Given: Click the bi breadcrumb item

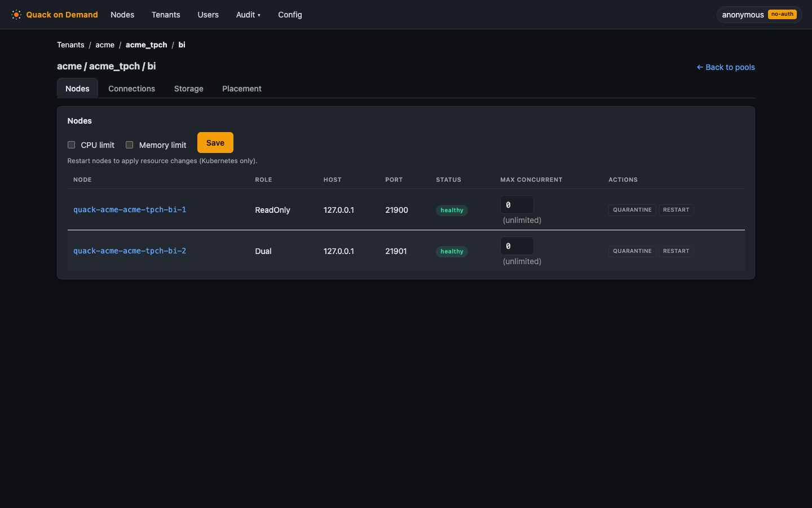Looking at the screenshot, I should coord(182,45).
